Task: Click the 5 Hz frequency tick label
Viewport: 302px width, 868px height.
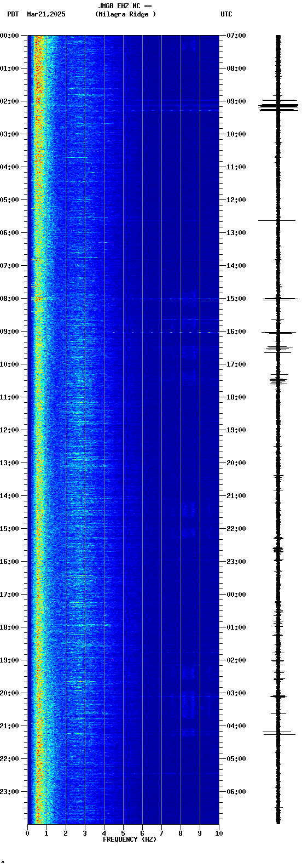Action: coord(123,833)
